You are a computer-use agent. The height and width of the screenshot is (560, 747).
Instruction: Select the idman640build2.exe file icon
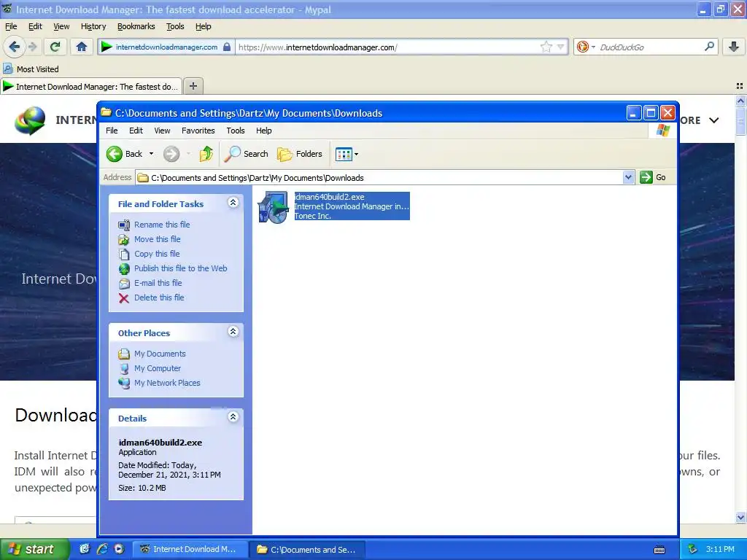click(x=273, y=207)
